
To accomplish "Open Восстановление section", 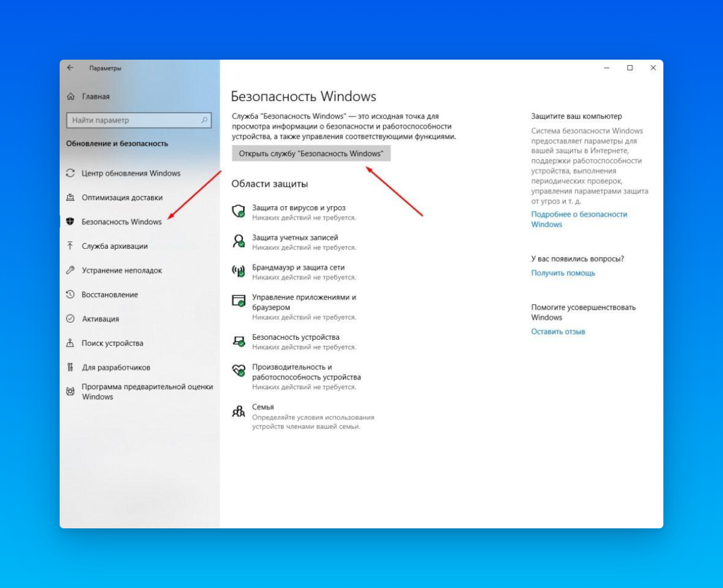I will [x=110, y=295].
